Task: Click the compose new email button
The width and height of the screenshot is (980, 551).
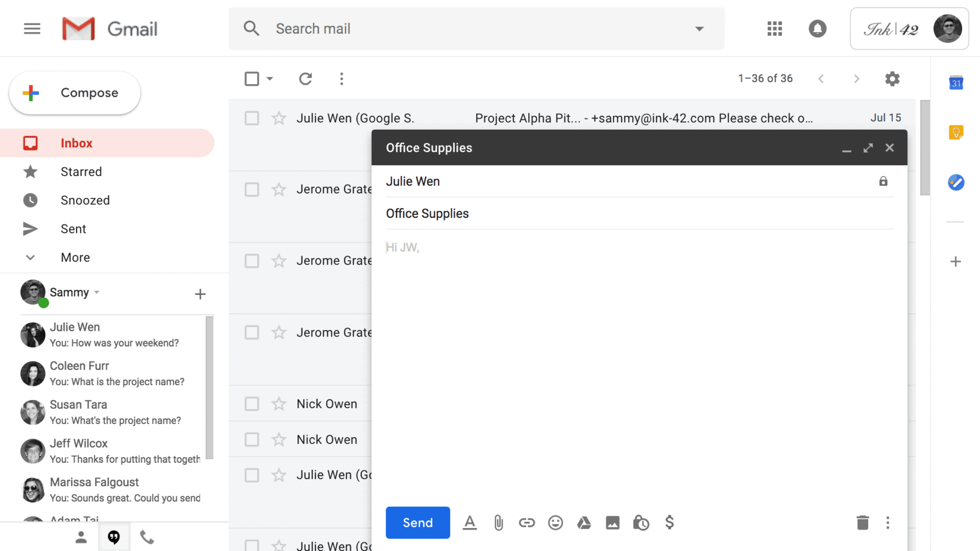Action: click(75, 92)
